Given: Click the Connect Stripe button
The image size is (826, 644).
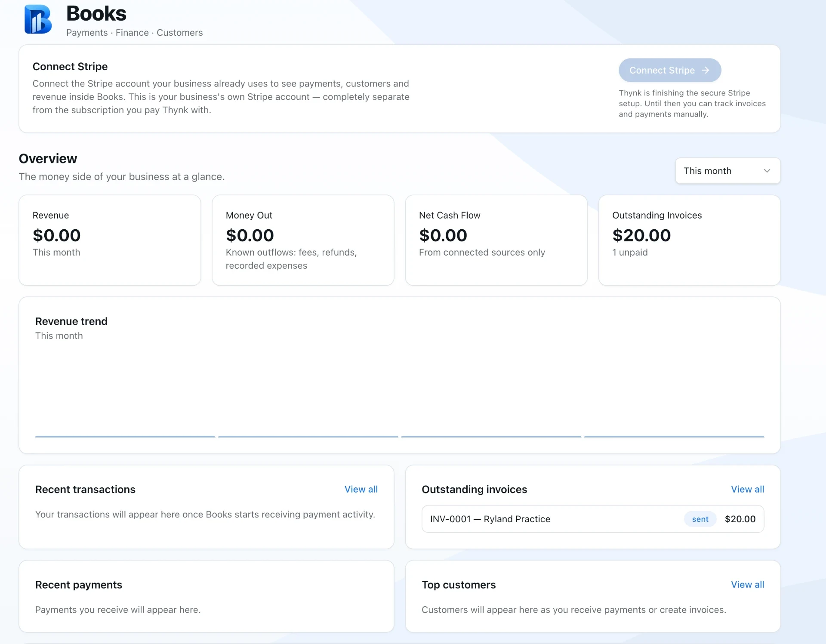Looking at the screenshot, I should (x=669, y=70).
